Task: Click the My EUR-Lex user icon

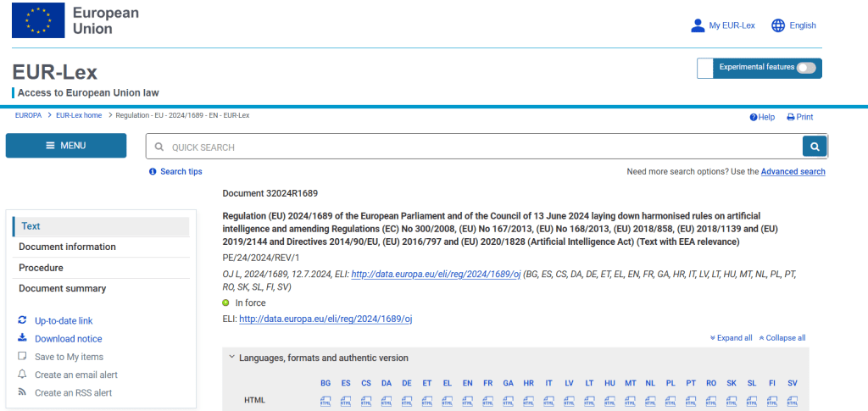Action: pyautogui.click(x=698, y=25)
